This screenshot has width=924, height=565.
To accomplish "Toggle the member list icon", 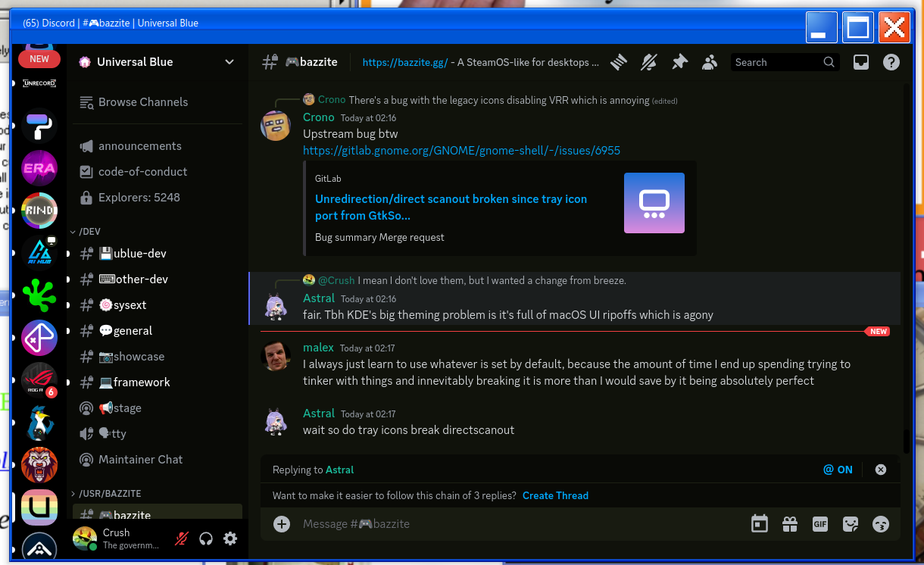I will coord(710,62).
